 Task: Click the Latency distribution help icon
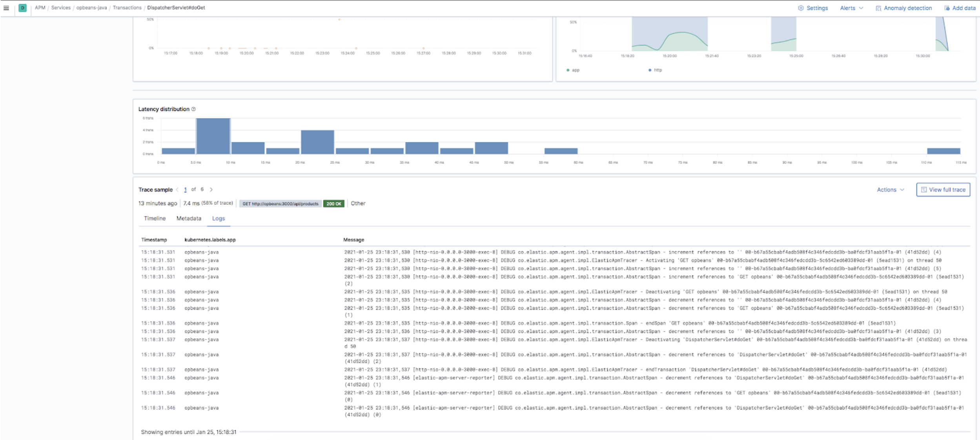click(193, 109)
